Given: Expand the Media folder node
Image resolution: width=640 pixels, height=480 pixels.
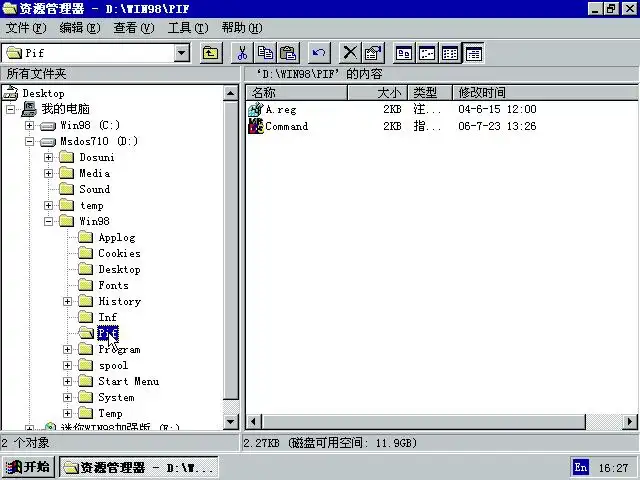Looking at the screenshot, I should (x=49, y=173).
